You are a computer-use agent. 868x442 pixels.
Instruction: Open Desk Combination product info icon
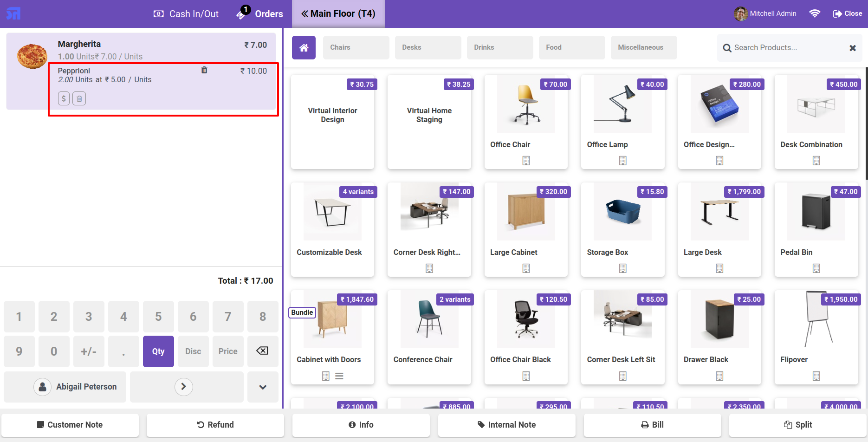[816, 161]
